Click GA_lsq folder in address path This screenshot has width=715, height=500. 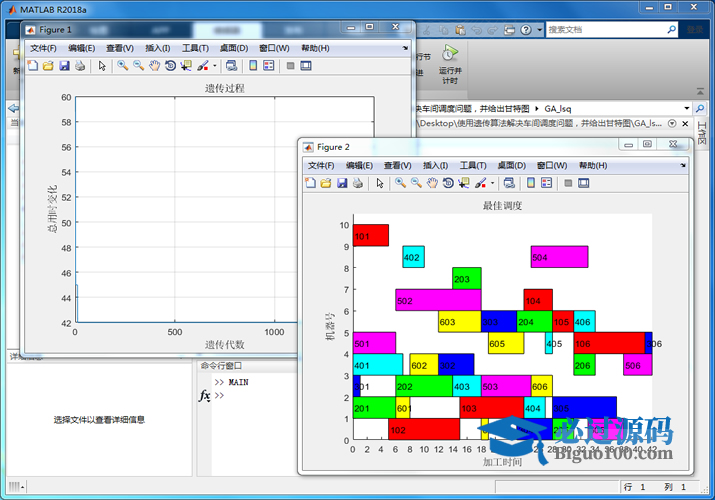pyautogui.click(x=557, y=108)
